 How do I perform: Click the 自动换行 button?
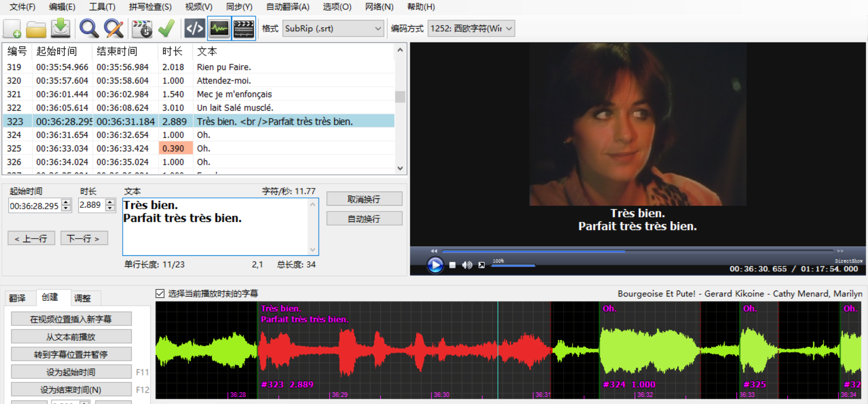pyautogui.click(x=364, y=219)
